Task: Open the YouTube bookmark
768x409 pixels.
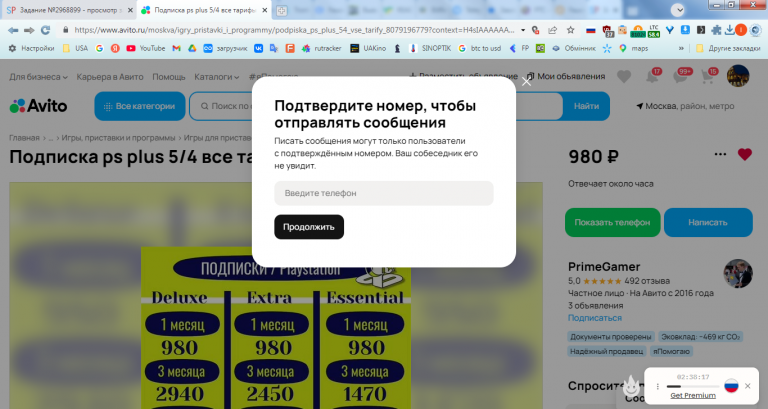Action: (x=146, y=48)
